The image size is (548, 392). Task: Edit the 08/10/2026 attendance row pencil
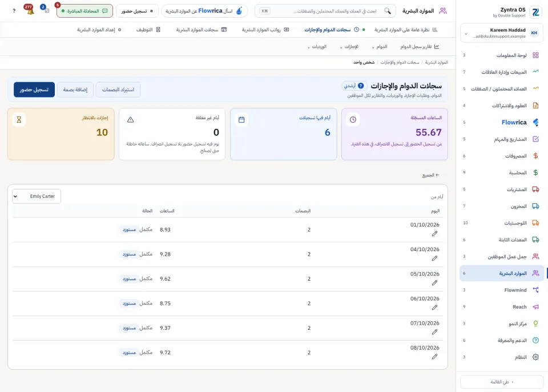(434, 357)
